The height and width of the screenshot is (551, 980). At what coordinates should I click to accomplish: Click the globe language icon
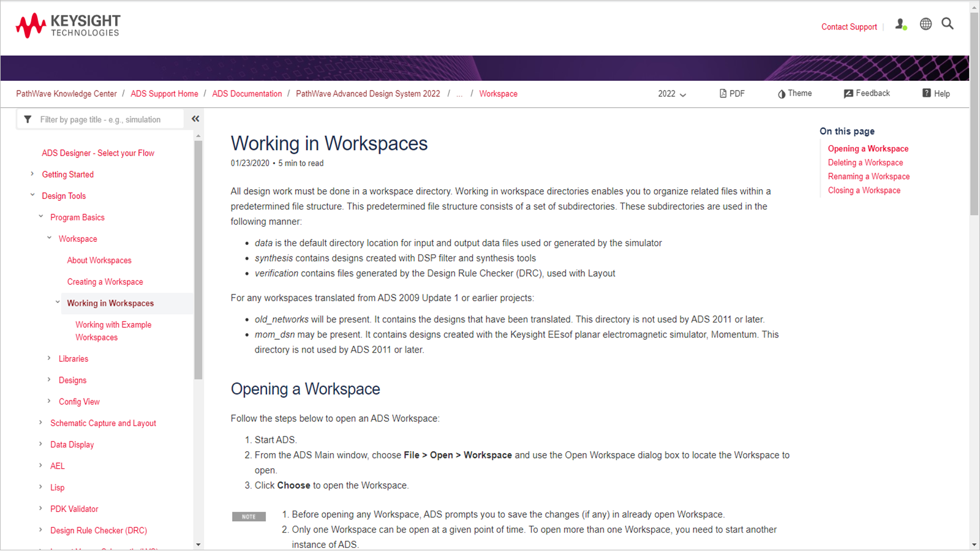pyautogui.click(x=925, y=24)
